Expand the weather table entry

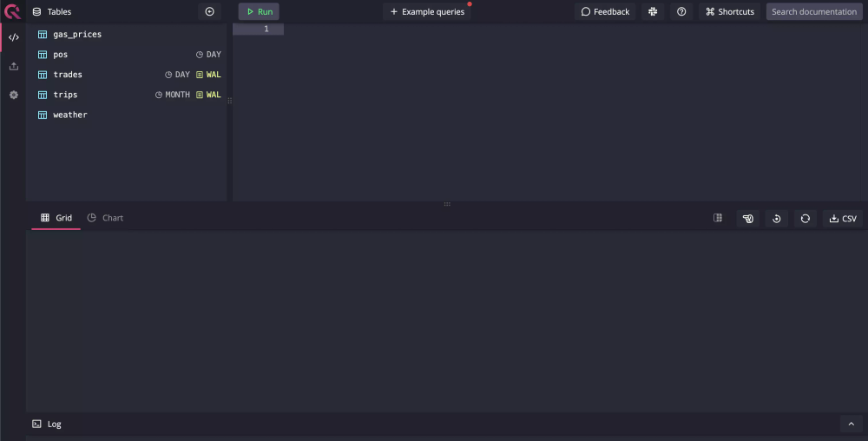(x=69, y=115)
